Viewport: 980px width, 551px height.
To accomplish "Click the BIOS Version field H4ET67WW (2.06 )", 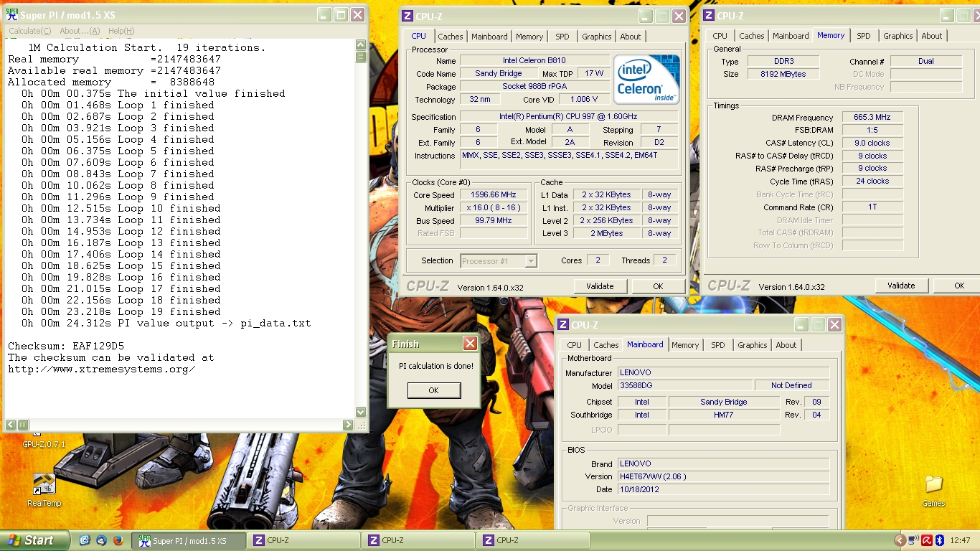I will [723, 476].
